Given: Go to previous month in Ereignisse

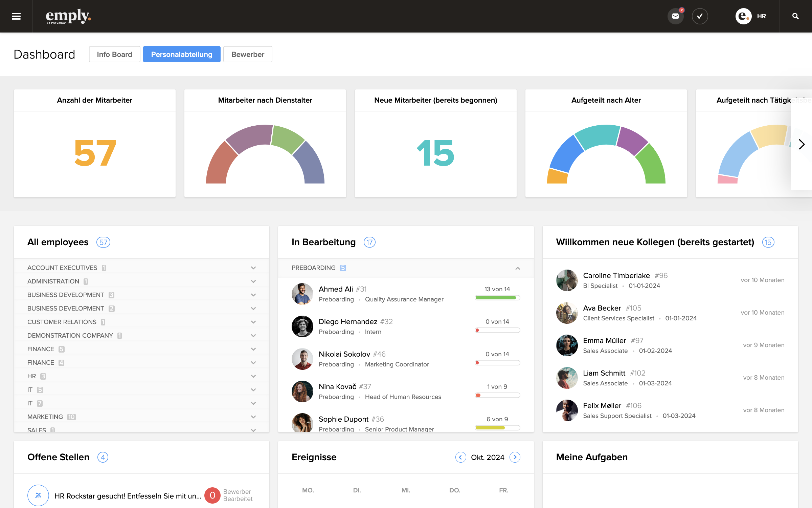Looking at the screenshot, I should pos(460,457).
